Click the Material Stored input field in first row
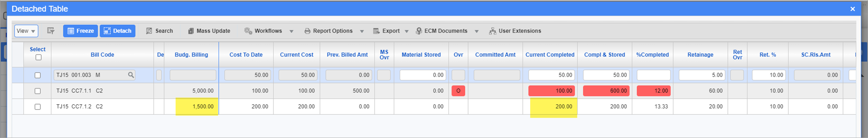The width and height of the screenshot is (868, 138). click(423, 75)
